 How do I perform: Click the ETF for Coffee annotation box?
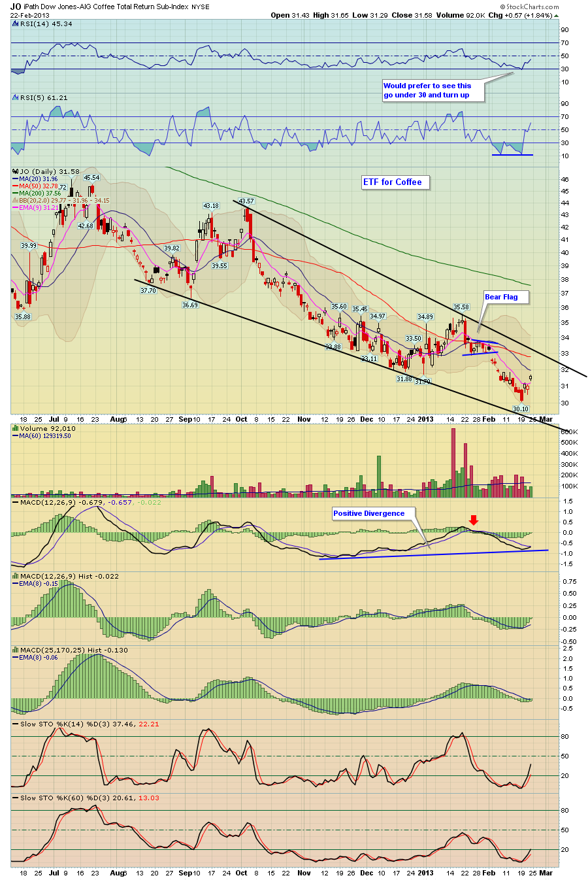point(395,182)
